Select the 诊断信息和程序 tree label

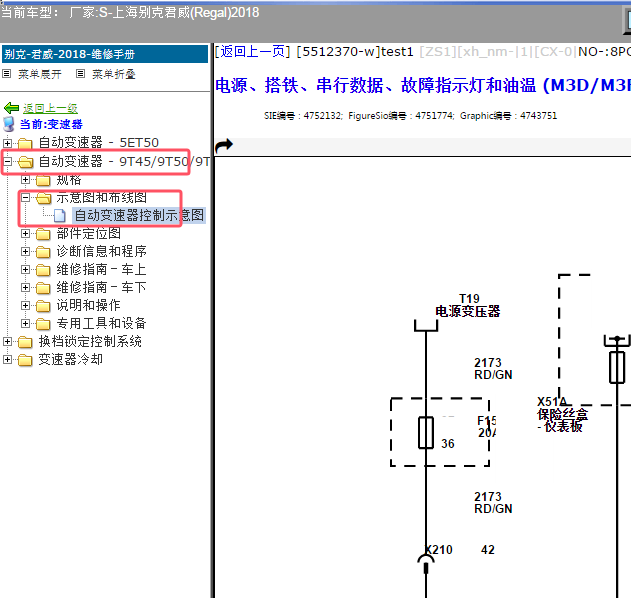[x=101, y=252]
